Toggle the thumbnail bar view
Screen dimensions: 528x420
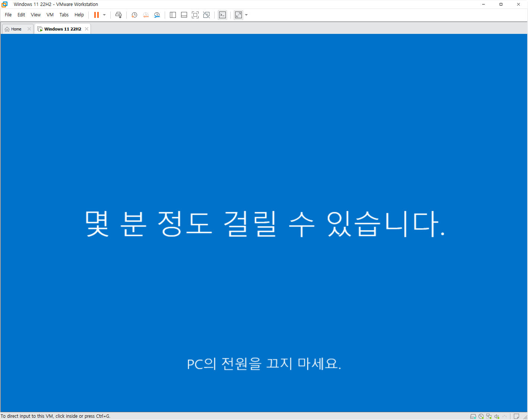(184, 15)
